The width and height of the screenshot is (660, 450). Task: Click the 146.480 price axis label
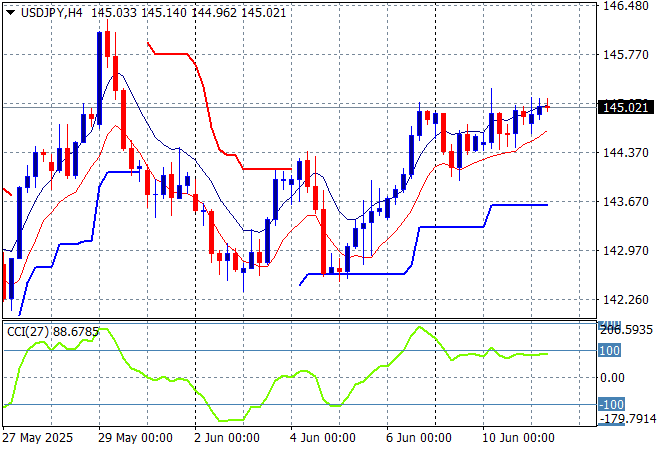click(625, 6)
